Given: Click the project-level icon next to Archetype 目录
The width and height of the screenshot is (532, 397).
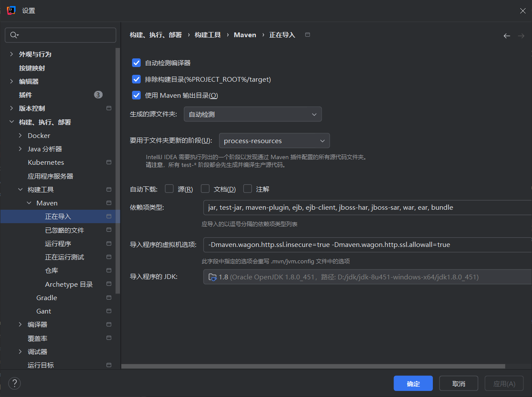Looking at the screenshot, I should point(109,284).
